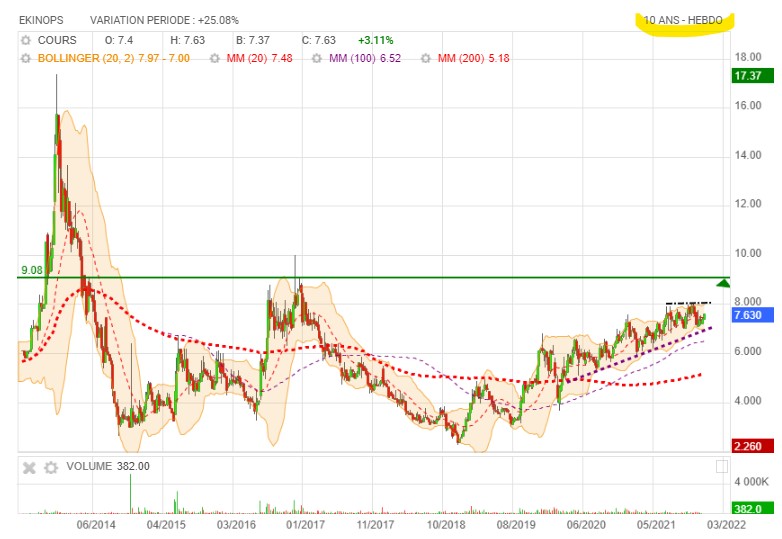Open settings gear for MM (200)
This screenshot has width=782, height=539.
tap(425, 59)
